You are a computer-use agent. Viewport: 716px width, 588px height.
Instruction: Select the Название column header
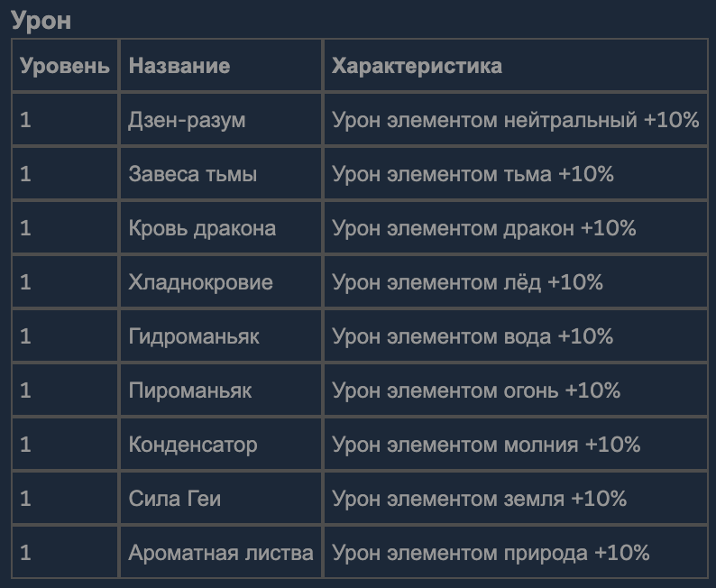[x=221, y=65]
